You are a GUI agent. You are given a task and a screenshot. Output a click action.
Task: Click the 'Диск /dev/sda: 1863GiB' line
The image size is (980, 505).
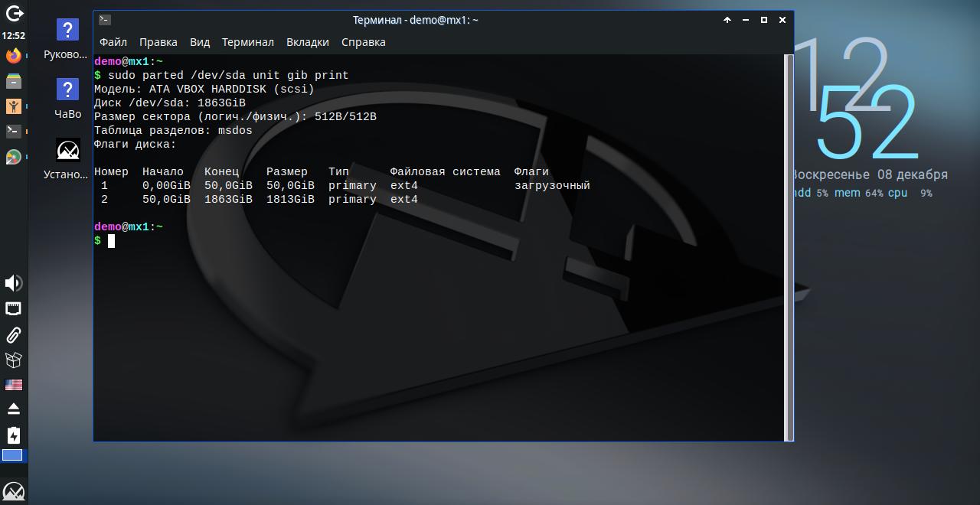tap(170, 103)
